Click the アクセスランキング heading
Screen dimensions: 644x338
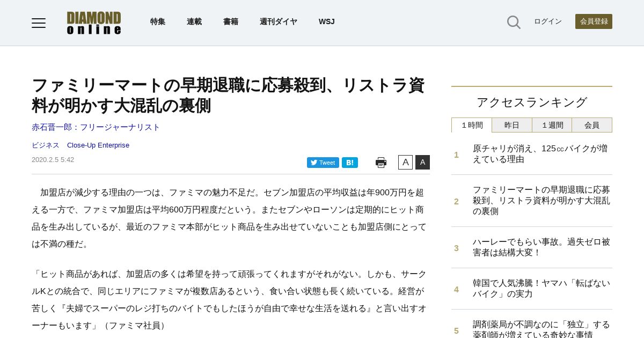tap(532, 102)
